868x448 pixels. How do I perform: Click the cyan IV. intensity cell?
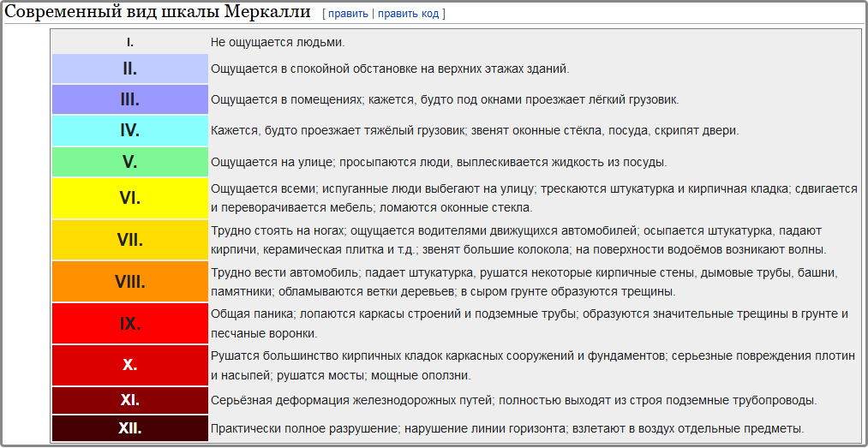pyautogui.click(x=130, y=130)
